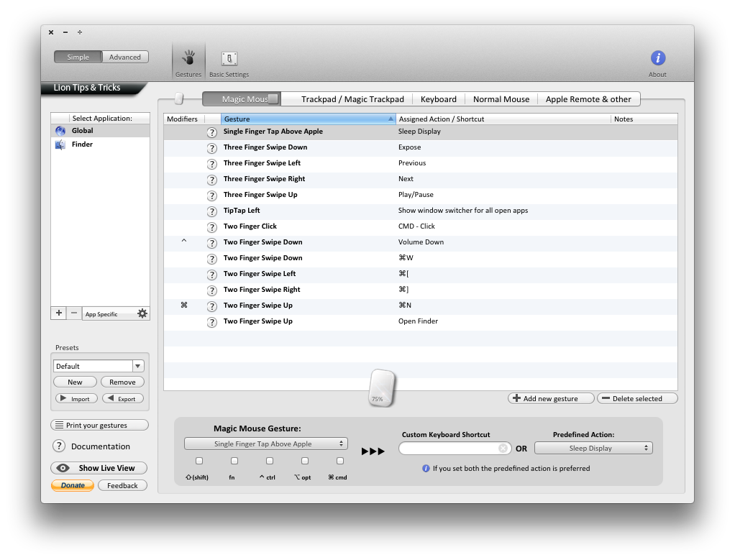Export the preset
Viewport: 735px width, 560px height.
(123, 399)
